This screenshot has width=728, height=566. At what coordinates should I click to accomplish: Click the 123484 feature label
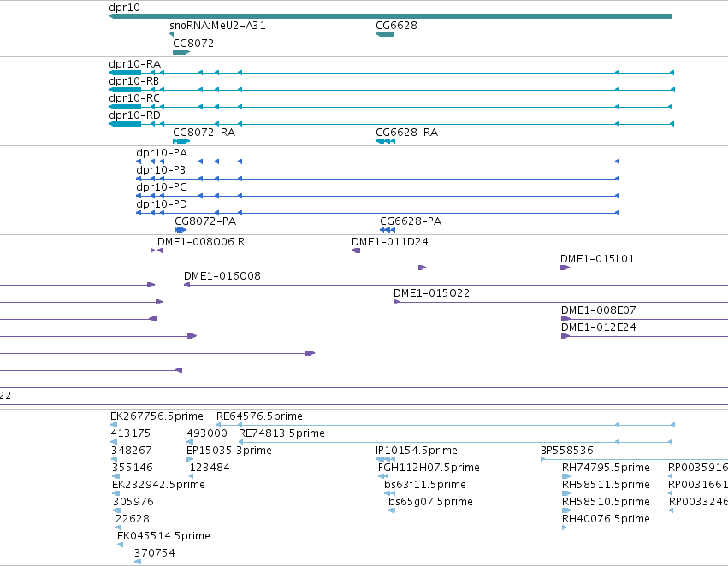point(210,468)
